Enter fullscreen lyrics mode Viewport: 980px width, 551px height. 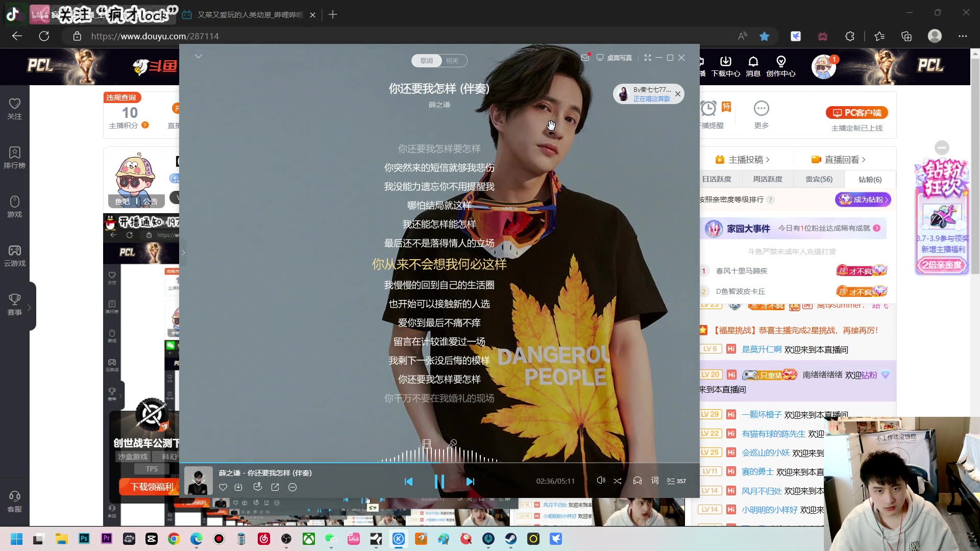pos(648,58)
